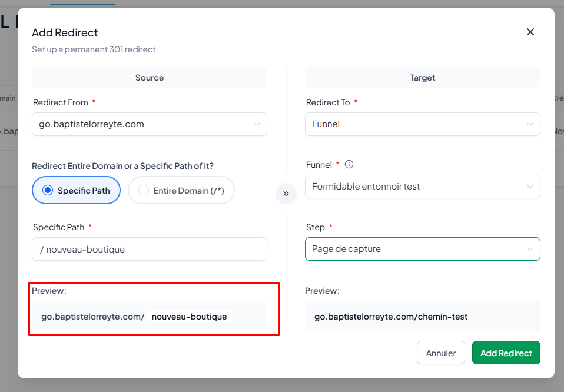Click the Annuler button
The width and height of the screenshot is (564, 392).
point(440,353)
